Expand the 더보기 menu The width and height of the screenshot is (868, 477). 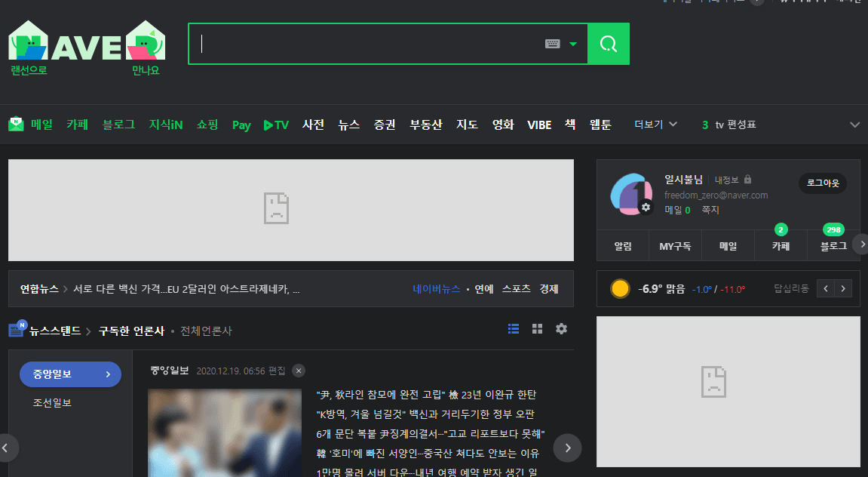click(x=656, y=124)
